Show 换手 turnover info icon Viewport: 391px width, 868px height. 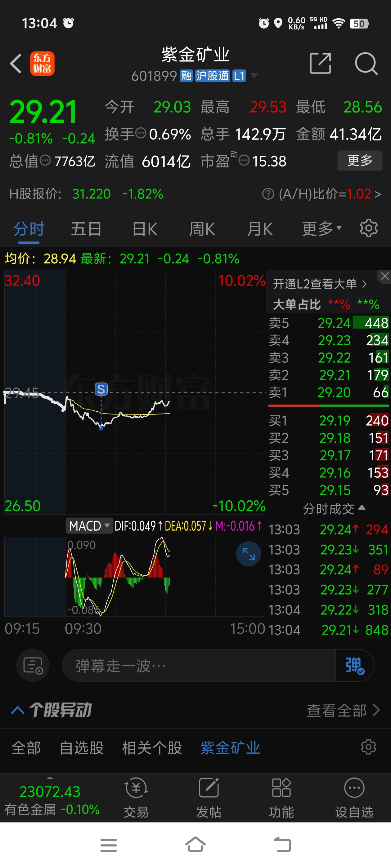[140, 133]
